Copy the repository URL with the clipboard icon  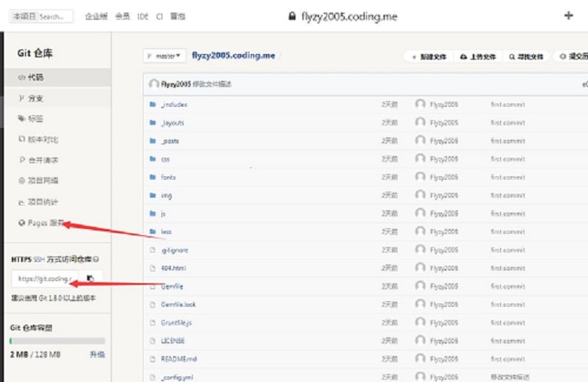[x=90, y=278]
